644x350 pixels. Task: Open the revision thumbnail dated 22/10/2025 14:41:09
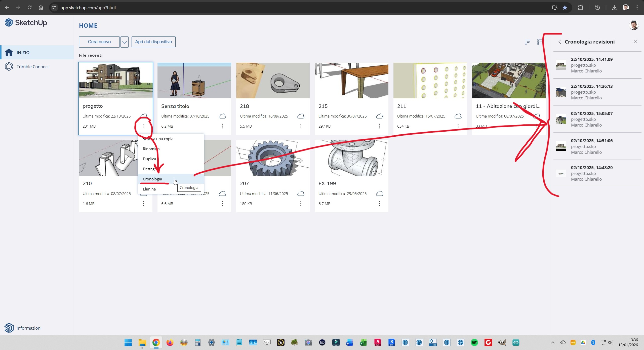[561, 65]
